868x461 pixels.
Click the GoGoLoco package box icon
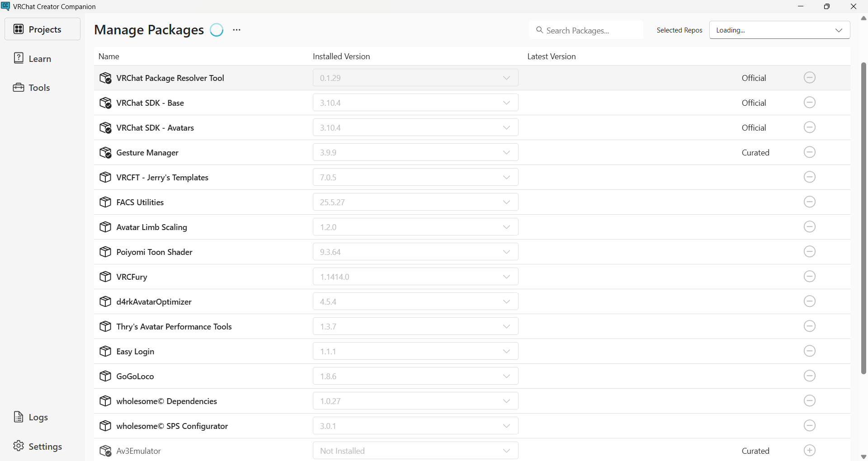point(105,376)
